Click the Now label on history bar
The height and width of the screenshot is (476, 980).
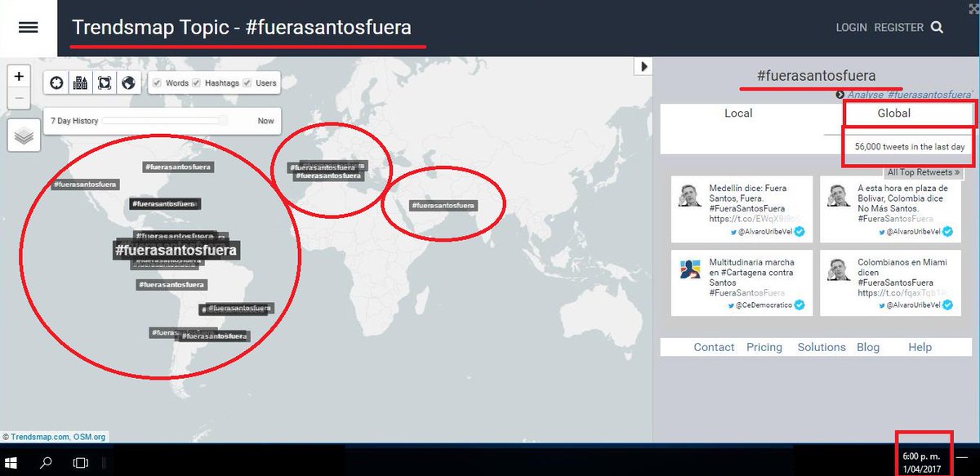(x=266, y=121)
